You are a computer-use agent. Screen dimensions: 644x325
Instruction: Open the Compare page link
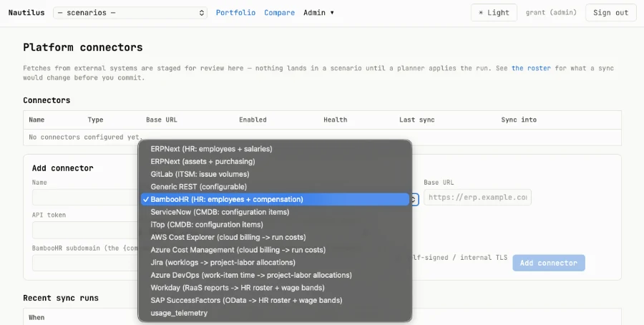pyautogui.click(x=279, y=13)
